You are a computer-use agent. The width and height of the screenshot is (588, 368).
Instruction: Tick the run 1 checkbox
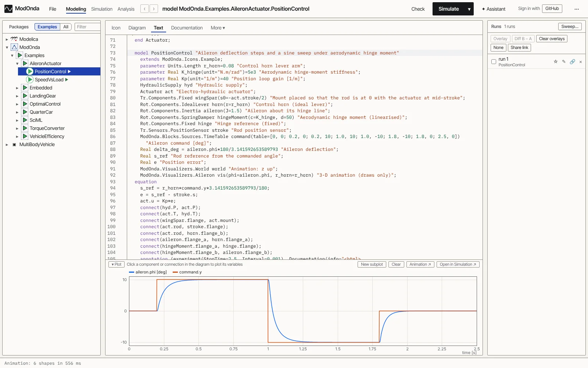pos(494,61)
